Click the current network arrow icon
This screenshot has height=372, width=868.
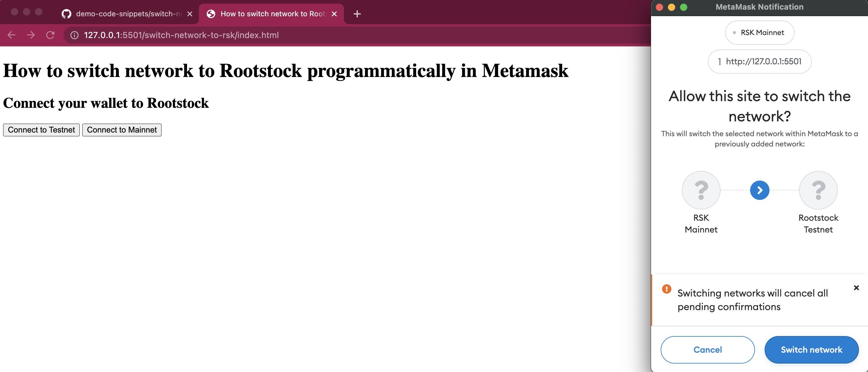759,190
